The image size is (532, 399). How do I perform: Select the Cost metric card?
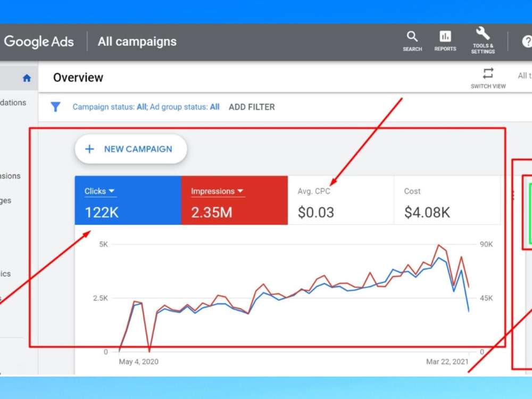(x=447, y=200)
